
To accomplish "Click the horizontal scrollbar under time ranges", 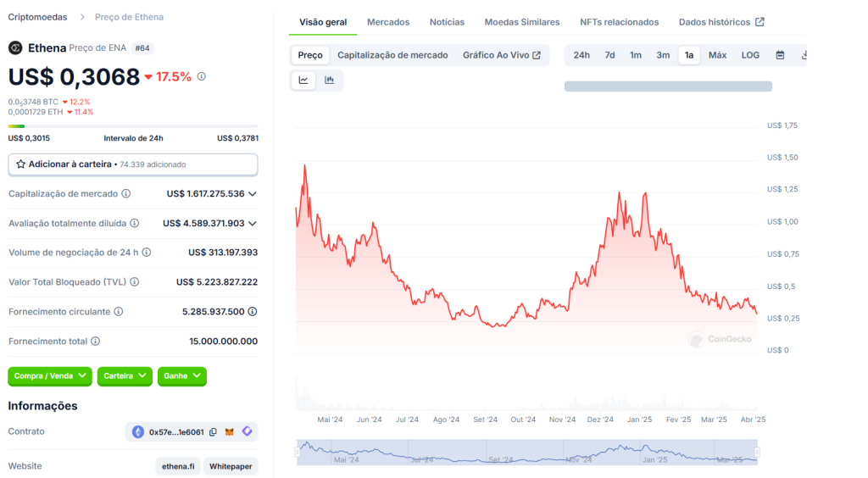I will [668, 86].
